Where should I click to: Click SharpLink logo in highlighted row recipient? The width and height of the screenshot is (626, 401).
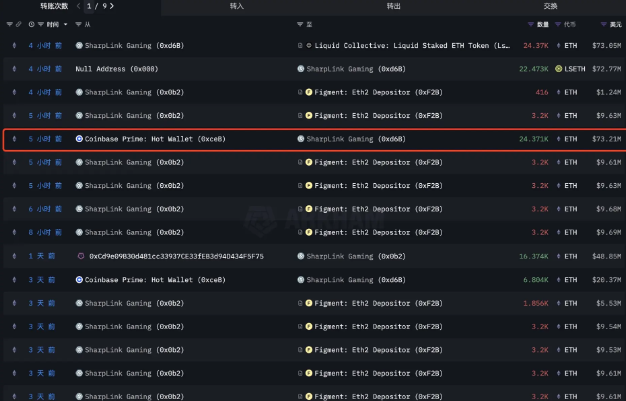[x=300, y=139]
